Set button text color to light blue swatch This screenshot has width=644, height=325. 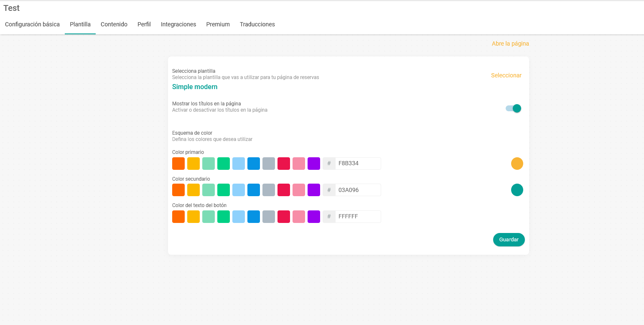point(239,217)
